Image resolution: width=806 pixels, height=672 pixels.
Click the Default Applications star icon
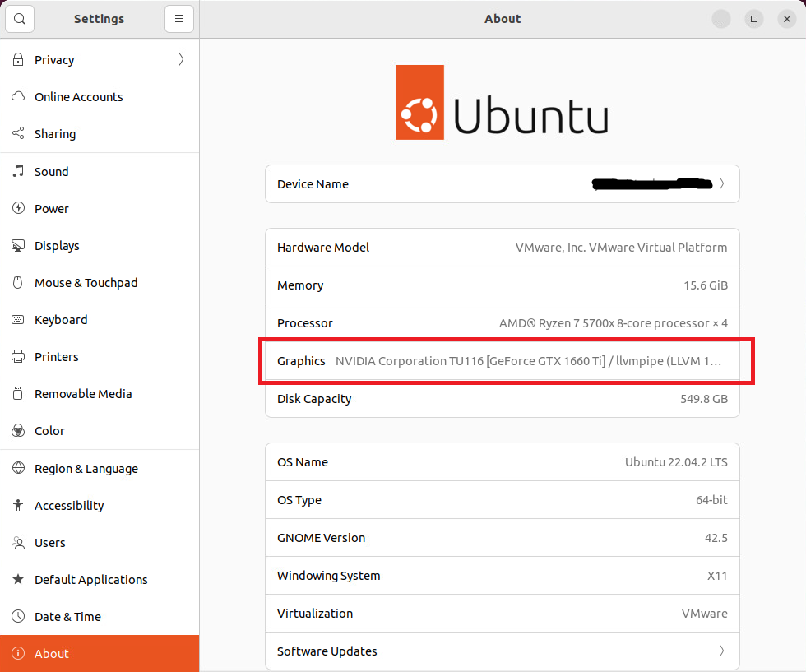click(18, 579)
